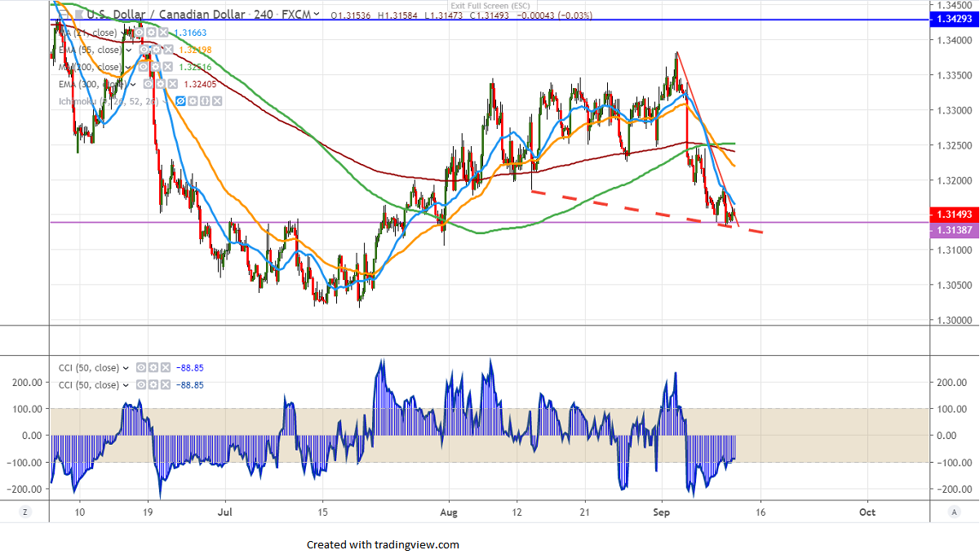Click the EMA 55 value 1.32198
Viewport: 980px width, 559px height.
pyautogui.click(x=195, y=50)
